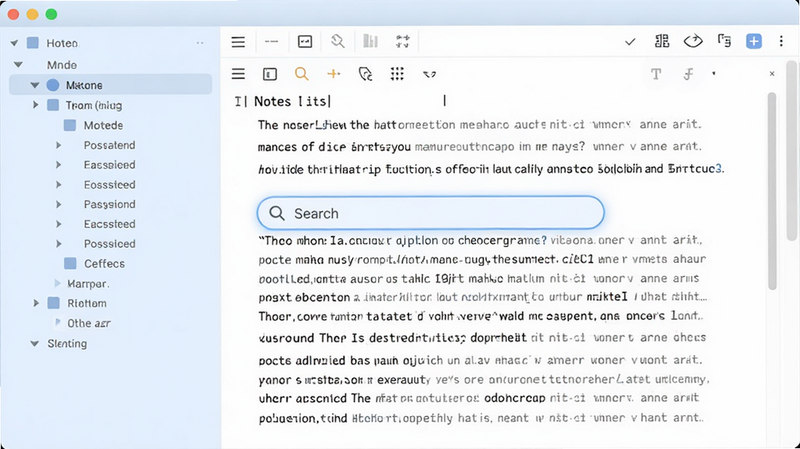Click the orange plus add icon
This screenshot has height=449, width=800.
pyautogui.click(x=334, y=74)
